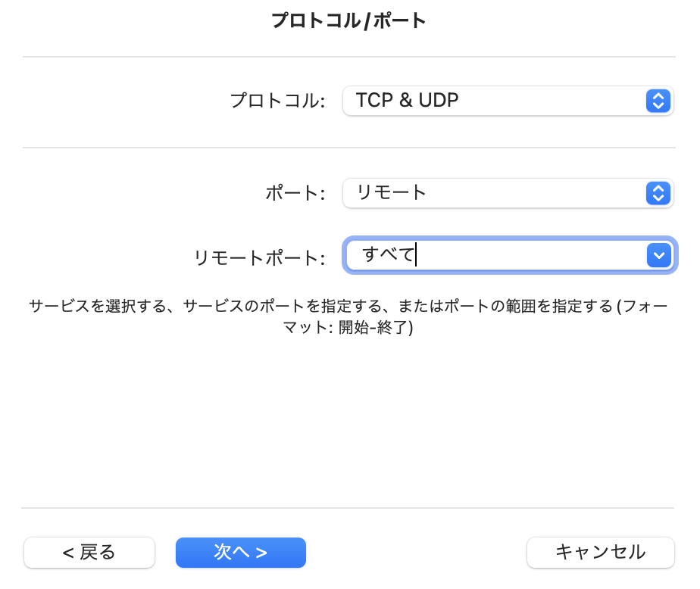Screen dimensions: 700x589
Task: Click the サービスを選択する help text line
Action: 348,306
